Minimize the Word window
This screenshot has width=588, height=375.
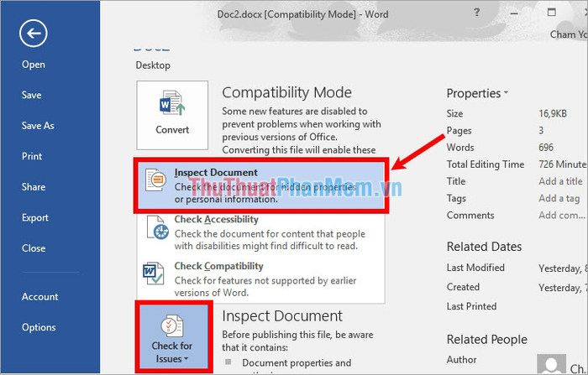click(x=514, y=13)
